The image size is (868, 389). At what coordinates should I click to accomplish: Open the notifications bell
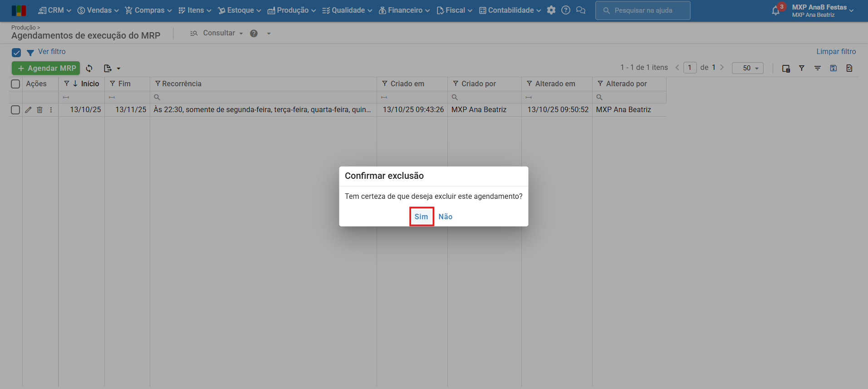776,11
